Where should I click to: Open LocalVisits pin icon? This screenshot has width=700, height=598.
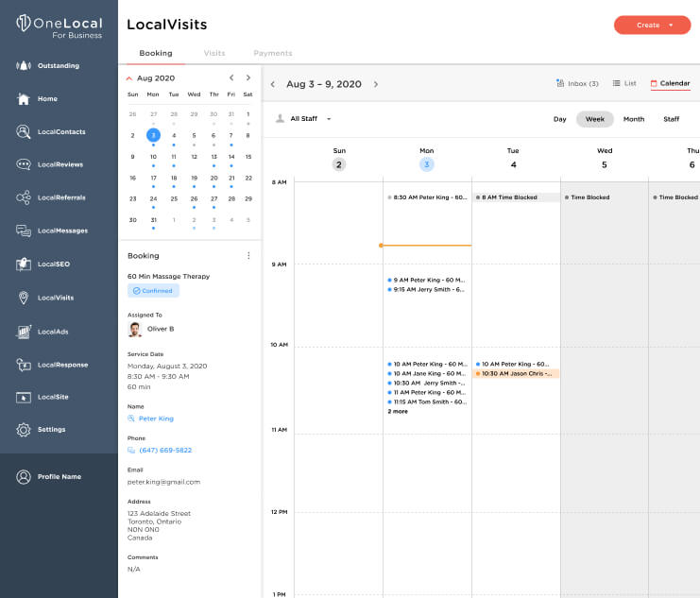tap(24, 298)
